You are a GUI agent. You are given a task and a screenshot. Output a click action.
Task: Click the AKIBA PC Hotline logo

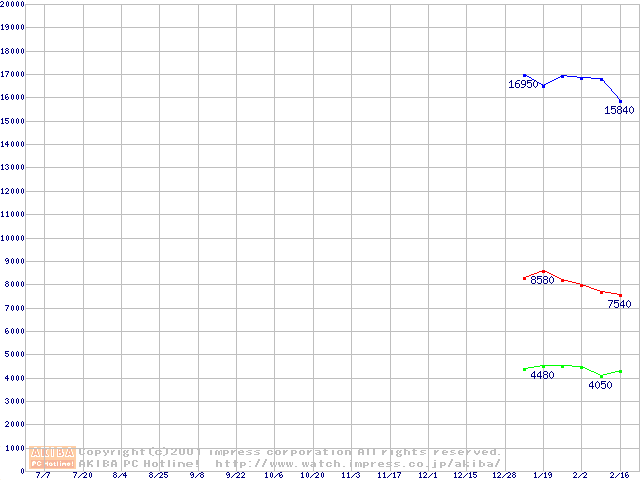click(52, 458)
